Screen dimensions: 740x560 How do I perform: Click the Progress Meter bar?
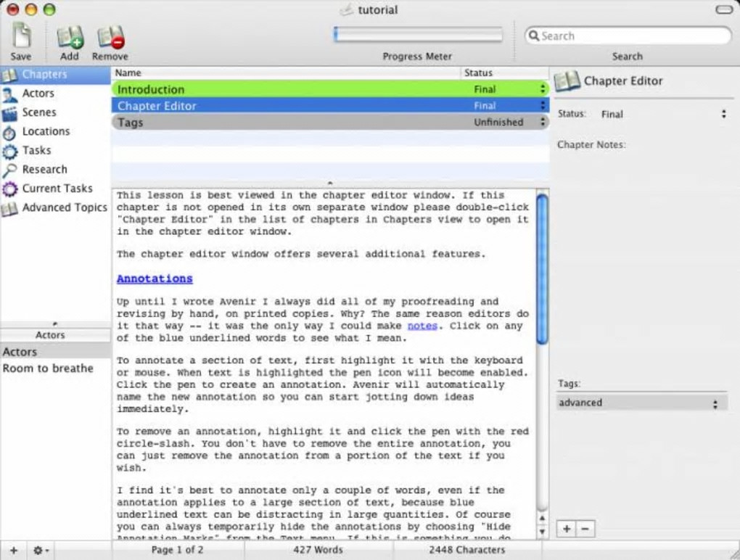pos(418,34)
